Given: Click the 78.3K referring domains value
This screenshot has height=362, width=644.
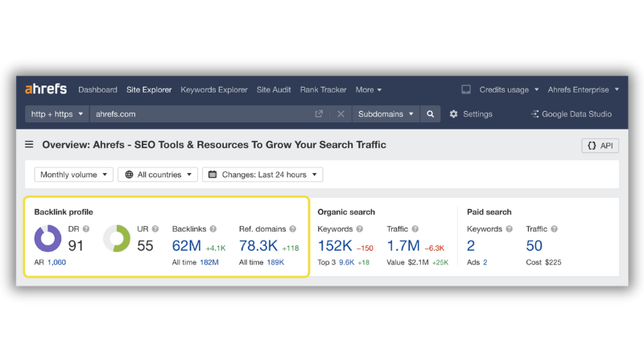Looking at the screenshot, I should [258, 245].
